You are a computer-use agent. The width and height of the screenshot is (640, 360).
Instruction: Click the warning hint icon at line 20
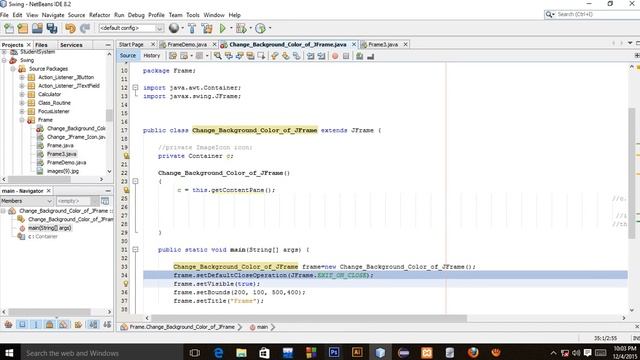(126, 156)
